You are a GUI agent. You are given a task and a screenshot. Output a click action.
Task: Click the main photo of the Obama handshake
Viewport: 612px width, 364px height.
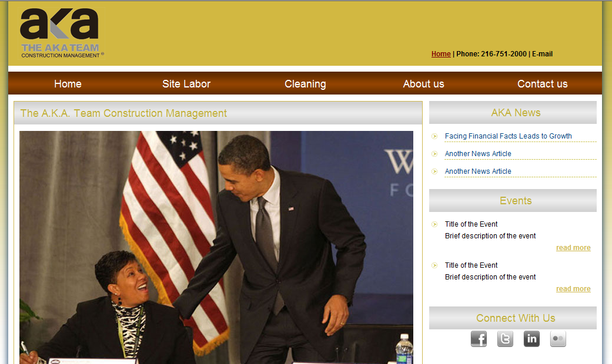pyautogui.click(x=216, y=247)
